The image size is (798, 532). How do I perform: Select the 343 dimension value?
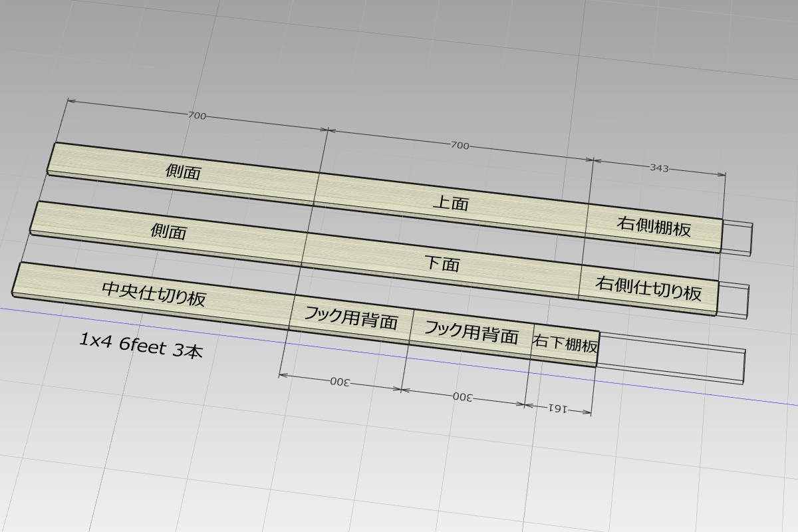click(x=658, y=168)
